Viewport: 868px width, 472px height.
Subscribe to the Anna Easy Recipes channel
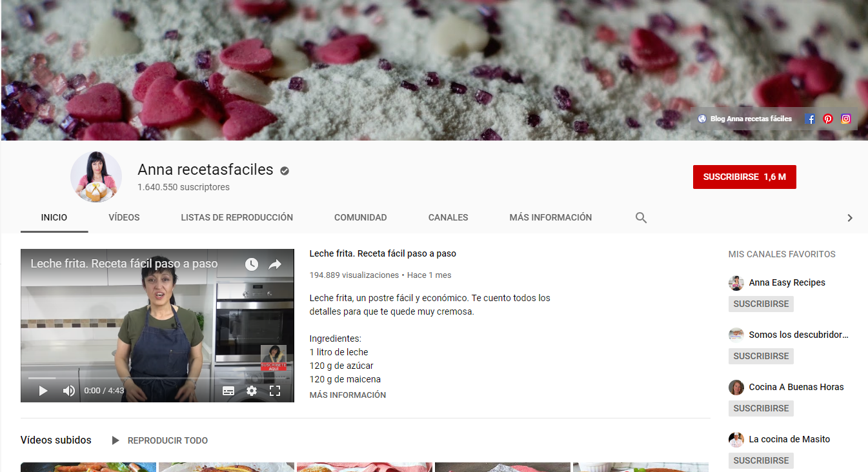pos(761,304)
